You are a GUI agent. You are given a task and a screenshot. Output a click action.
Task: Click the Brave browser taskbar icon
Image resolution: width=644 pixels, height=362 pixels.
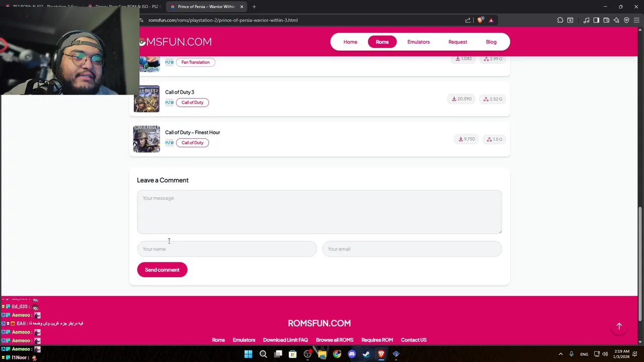[381, 354]
